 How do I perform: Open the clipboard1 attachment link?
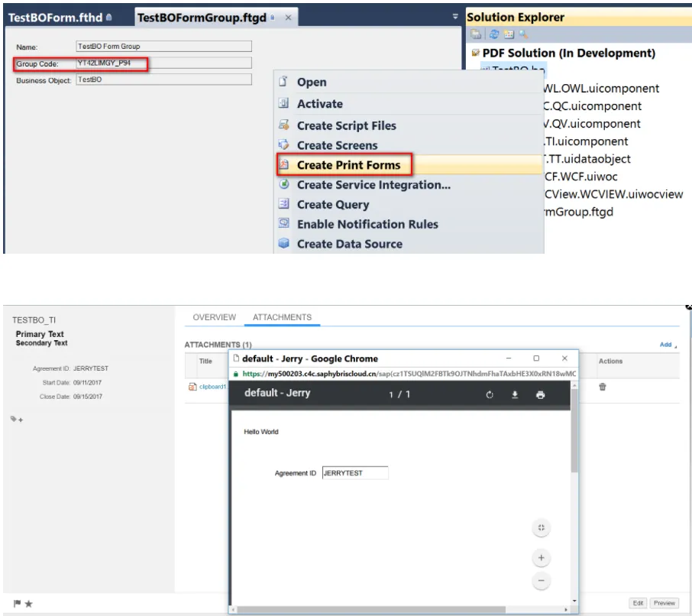(x=212, y=387)
